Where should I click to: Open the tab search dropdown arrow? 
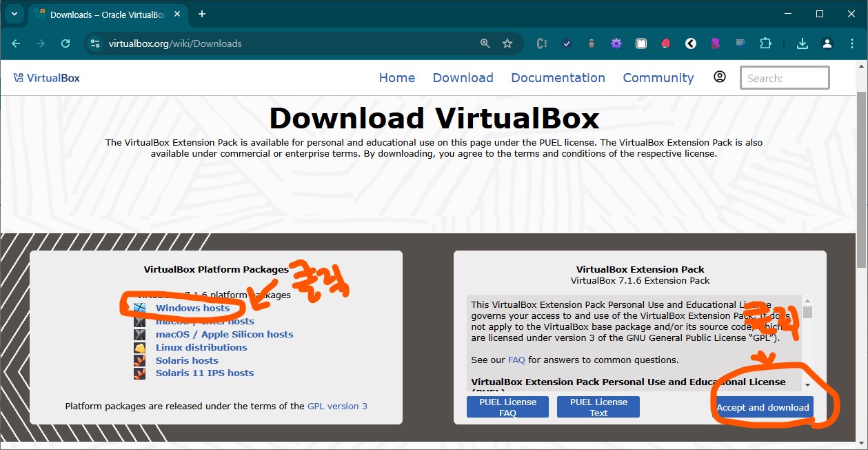pos(14,14)
